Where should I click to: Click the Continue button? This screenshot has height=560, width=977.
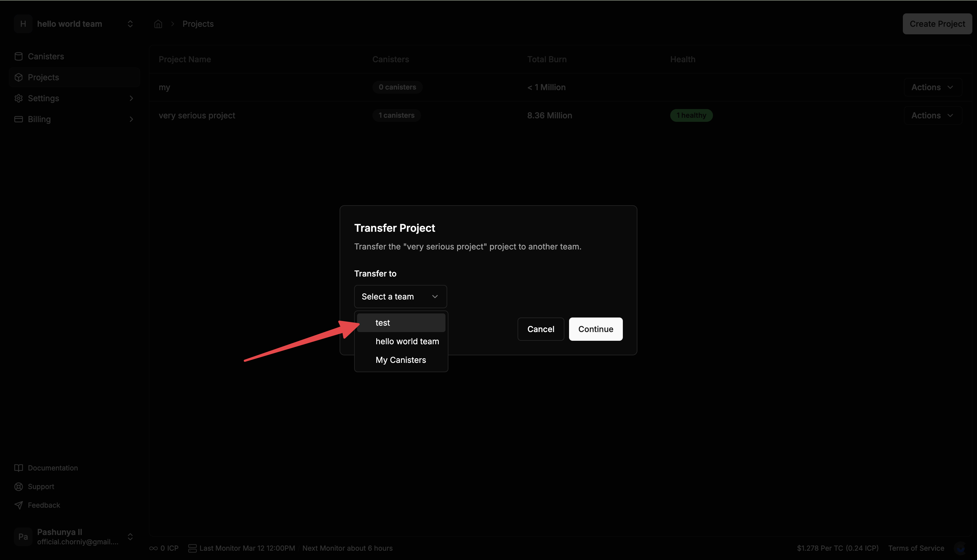click(595, 329)
